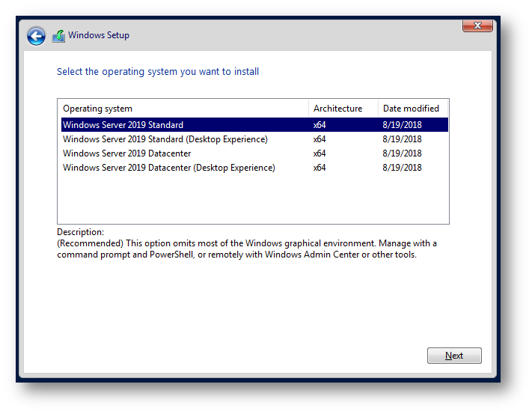Image resolution: width=532 pixels, height=414 pixels.
Task: Click the recommended option description paragraph
Action: 247,249
